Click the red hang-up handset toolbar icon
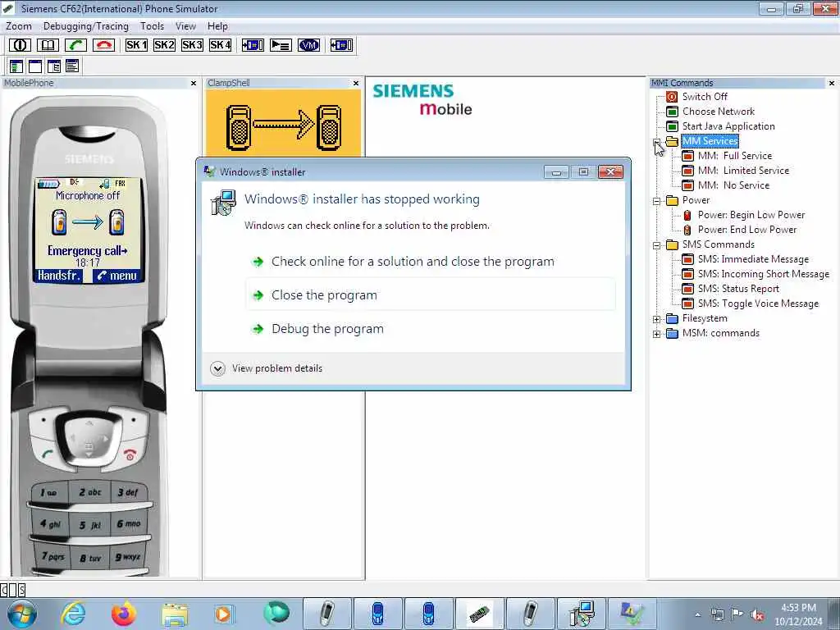Screen dimensions: 840x630 [x=103, y=45]
